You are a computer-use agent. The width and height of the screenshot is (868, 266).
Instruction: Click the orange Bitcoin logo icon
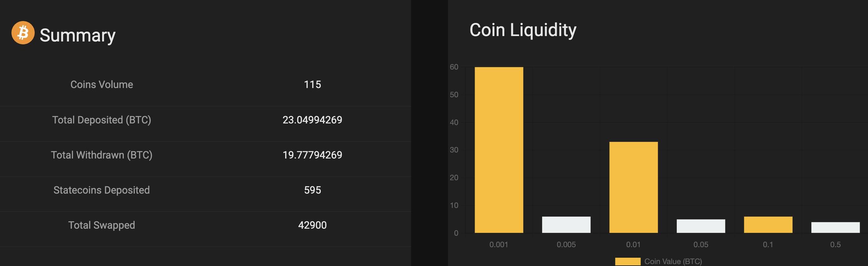pyautogui.click(x=23, y=33)
